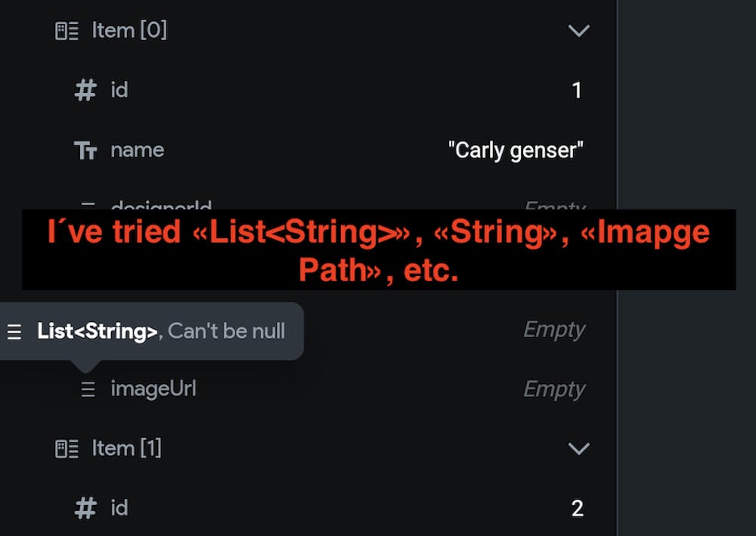Image resolution: width=756 pixels, height=536 pixels.
Task: Select the name field label
Action: (137, 150)
